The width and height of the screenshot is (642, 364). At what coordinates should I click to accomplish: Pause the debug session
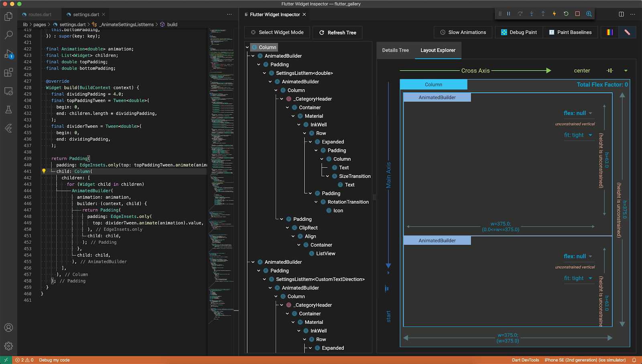click(x=509, y=14)
